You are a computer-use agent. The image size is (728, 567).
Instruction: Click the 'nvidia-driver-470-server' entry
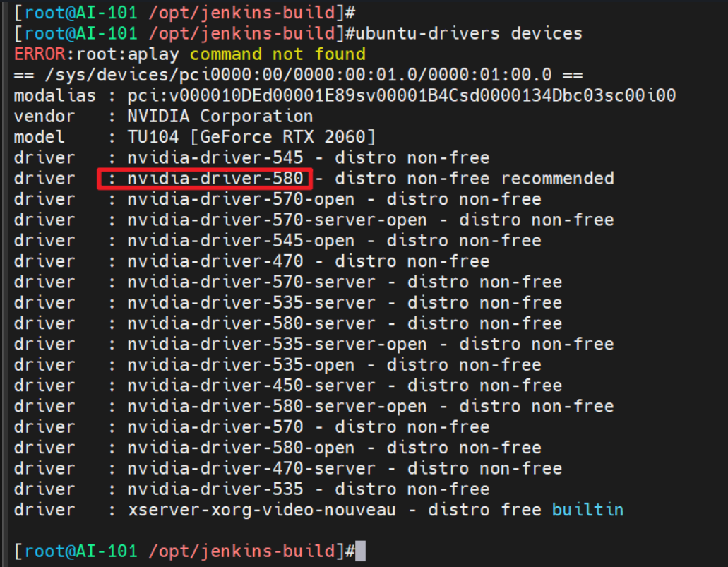[251, 468]
